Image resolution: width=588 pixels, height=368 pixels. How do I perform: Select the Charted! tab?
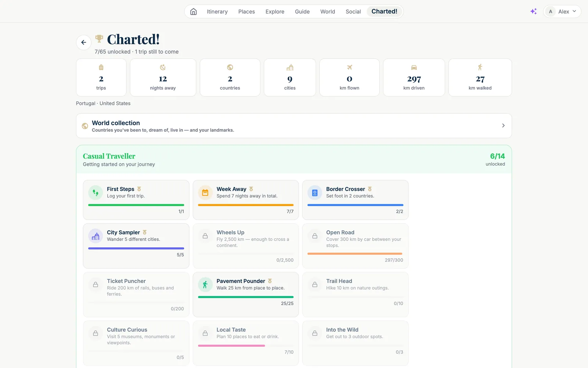click(384, 11)
